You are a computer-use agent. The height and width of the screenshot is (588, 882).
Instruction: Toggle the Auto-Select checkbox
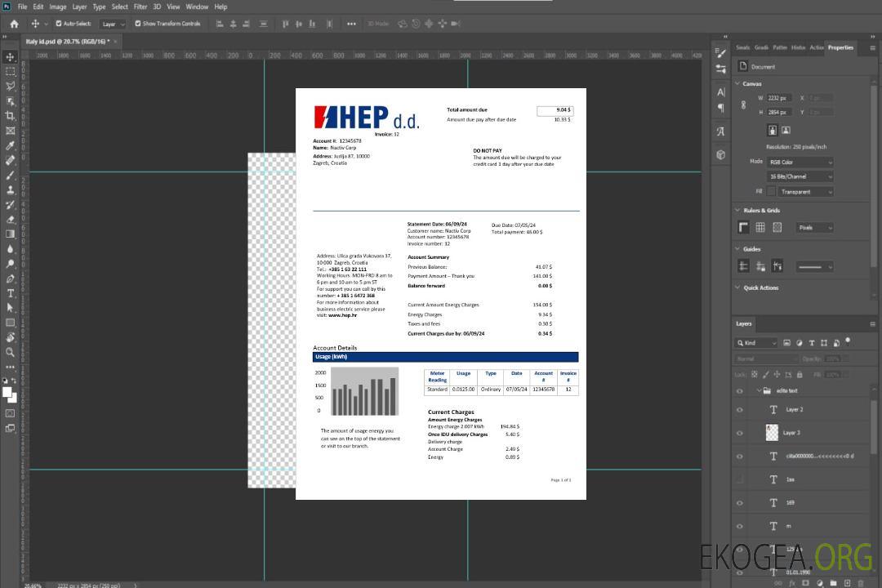(x=59, y=24)
